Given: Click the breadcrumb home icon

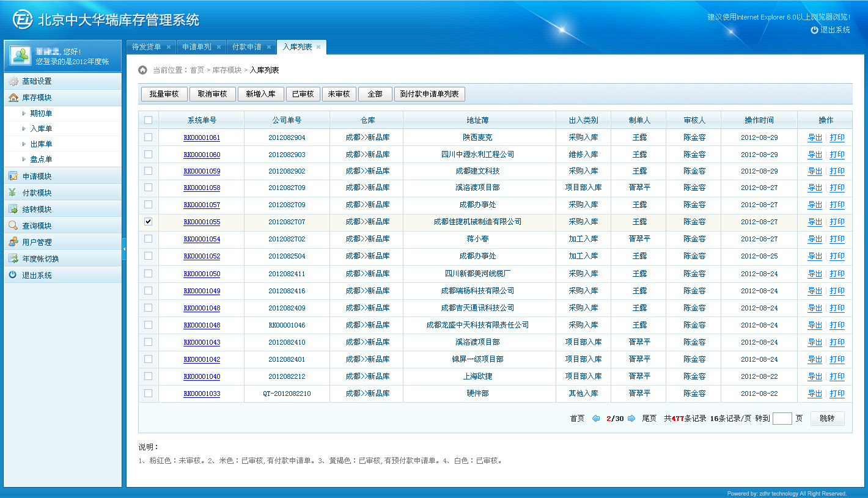Looking at the screenshot, I should pyautogui.click(x=143, y=70).
